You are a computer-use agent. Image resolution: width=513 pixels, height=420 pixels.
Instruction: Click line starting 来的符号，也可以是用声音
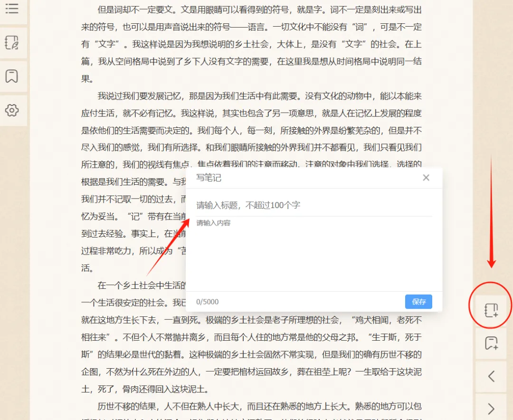251,27
